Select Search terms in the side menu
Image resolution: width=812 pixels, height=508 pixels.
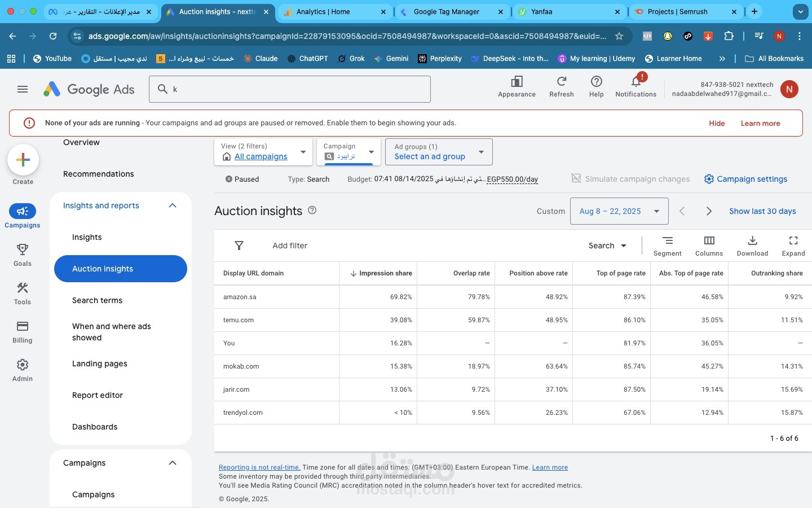tap(97, 300)
